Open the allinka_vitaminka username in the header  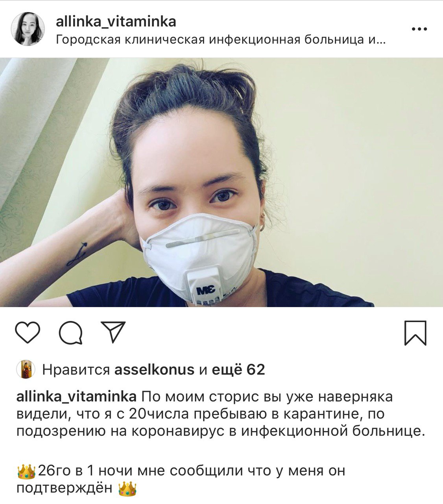116,21
